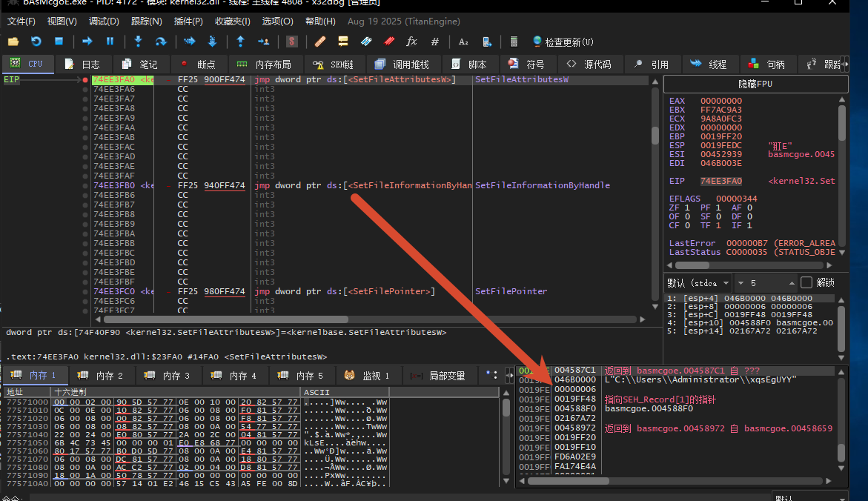Restart the debugged program
This screenshot has height=501, width=868.
click(x=36, y=42)
